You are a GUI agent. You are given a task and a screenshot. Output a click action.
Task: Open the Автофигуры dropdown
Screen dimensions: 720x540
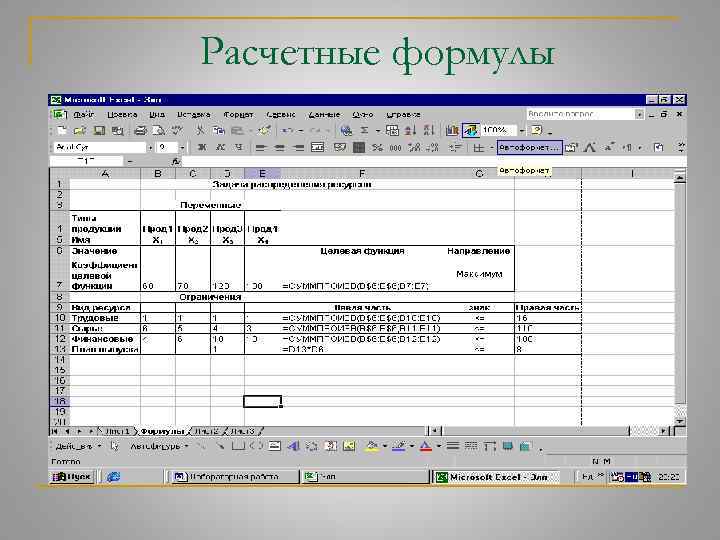[x=159, y=446]
